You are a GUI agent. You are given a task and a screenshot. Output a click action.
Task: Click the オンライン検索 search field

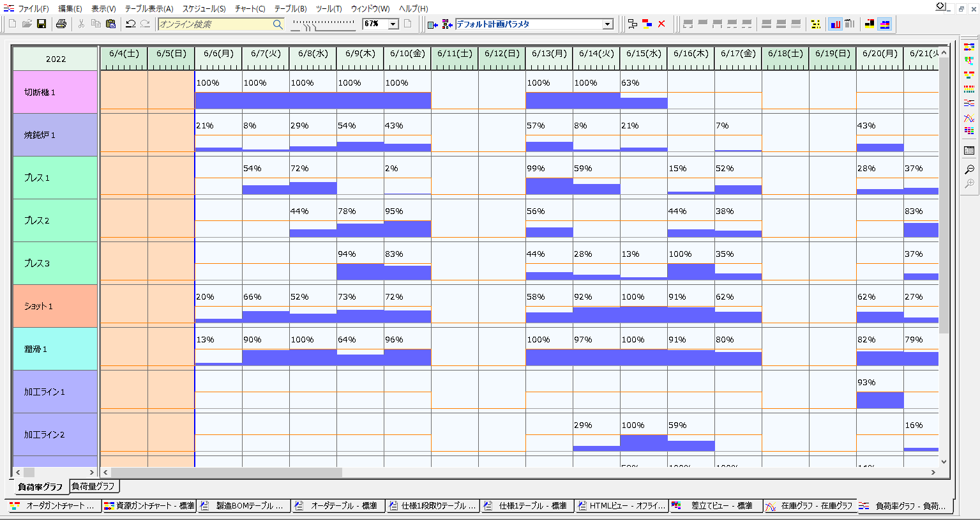coord(214,24)
